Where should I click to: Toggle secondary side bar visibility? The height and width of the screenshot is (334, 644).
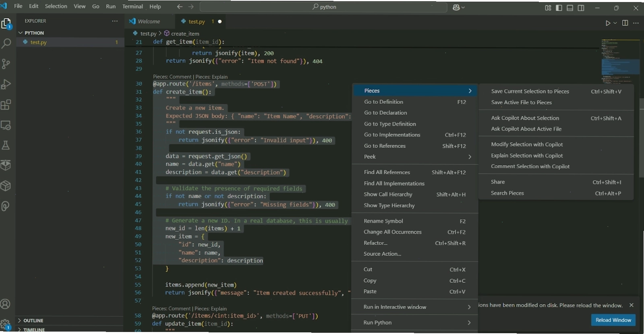click(581, 8)
